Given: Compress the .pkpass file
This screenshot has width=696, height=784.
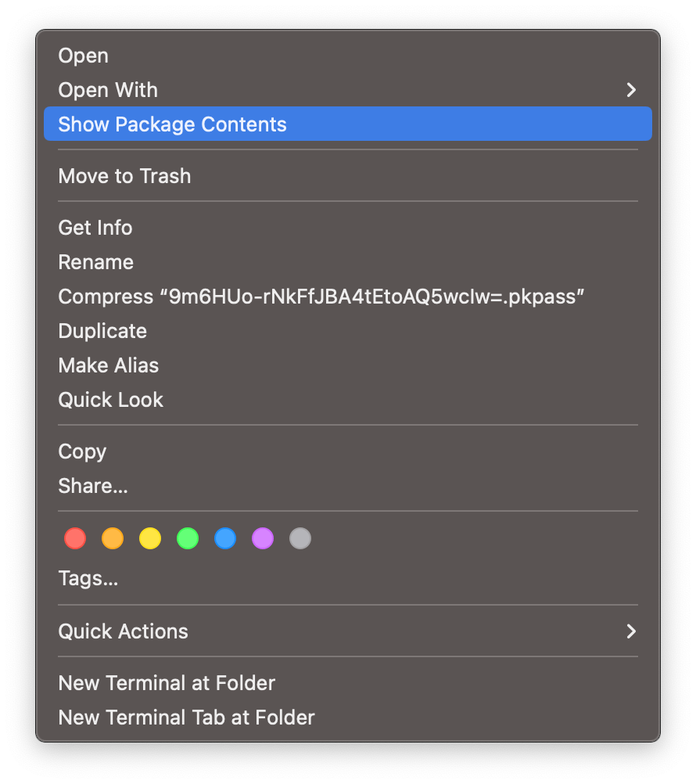Looking at the screenshot, I should (x=321, y=297).
